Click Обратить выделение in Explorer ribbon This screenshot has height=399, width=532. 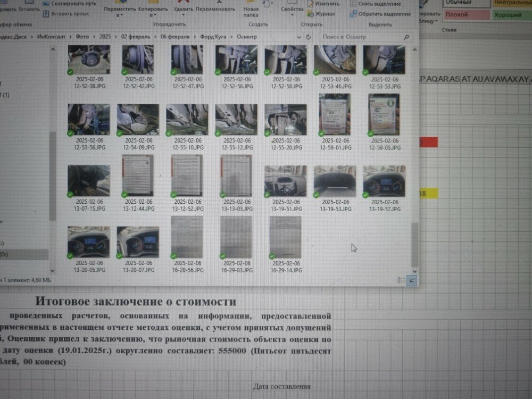point(380,14)
